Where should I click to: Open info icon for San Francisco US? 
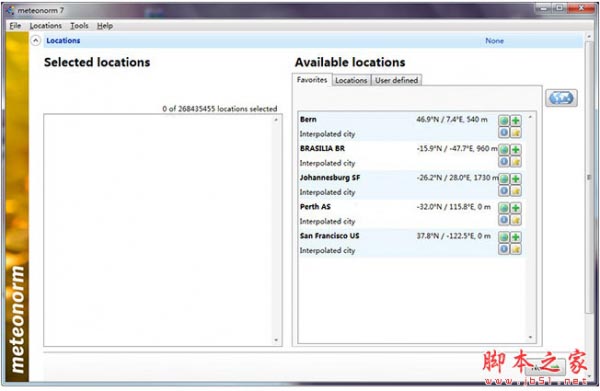pyautogui.click(x=504, y=249)
